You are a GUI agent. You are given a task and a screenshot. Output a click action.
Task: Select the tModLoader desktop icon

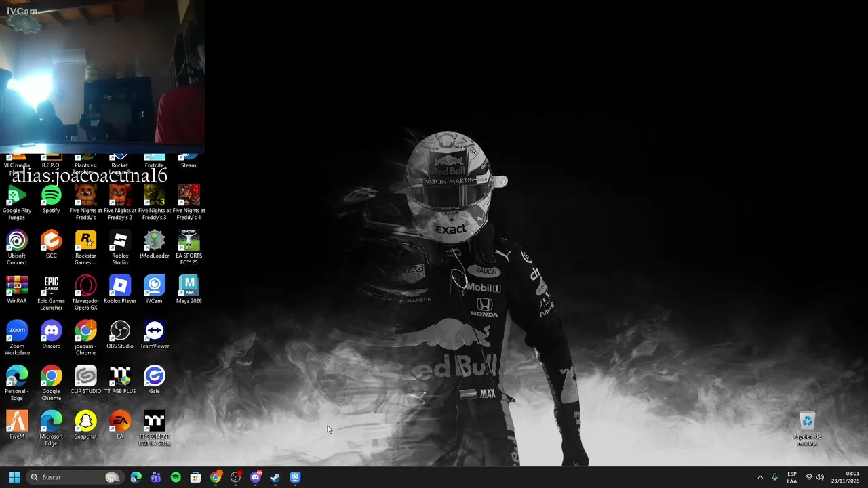[x=154, y=245]
